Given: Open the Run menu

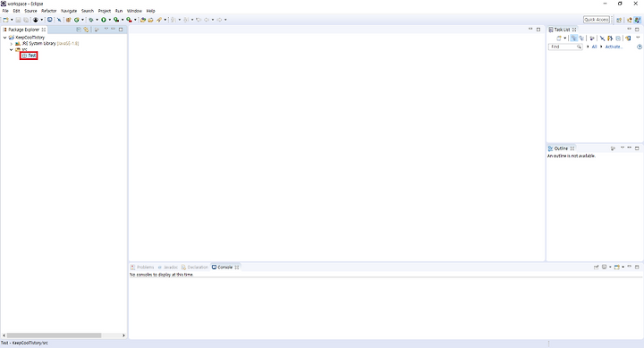Looking at the screenshot, I should 119,11.
